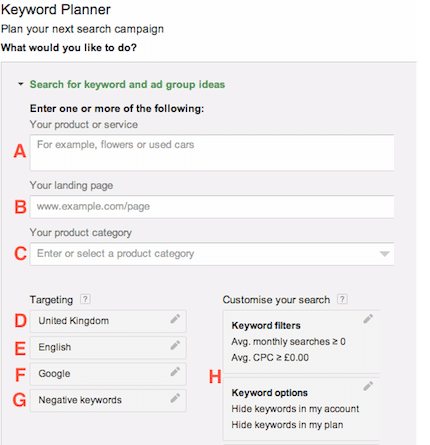
Task: Open the Keyword filters panel
Action: [x=301, y=342]
